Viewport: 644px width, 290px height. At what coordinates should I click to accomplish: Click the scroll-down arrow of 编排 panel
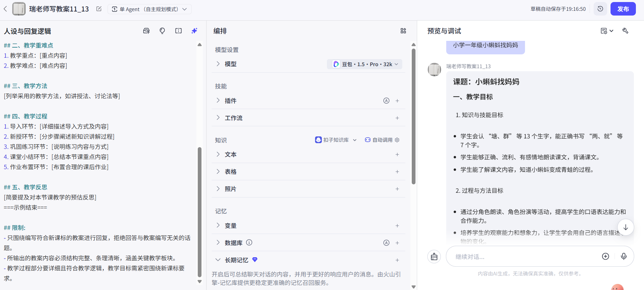pos(413,287)
